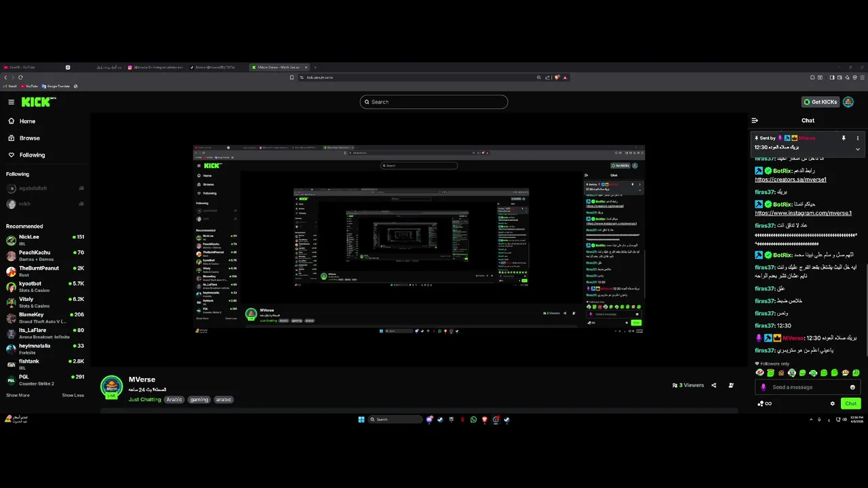The height and width of the screenshot is (488, 868).
Task: Focus the Kick search field
Action: 434,102
